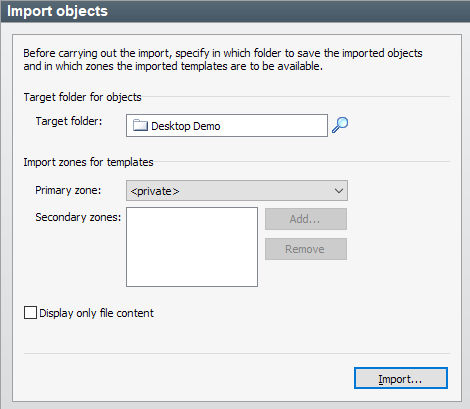The image size is (470, 409).
Task: Click the magnifier icon to browse target folder
Action: point(340,125)
